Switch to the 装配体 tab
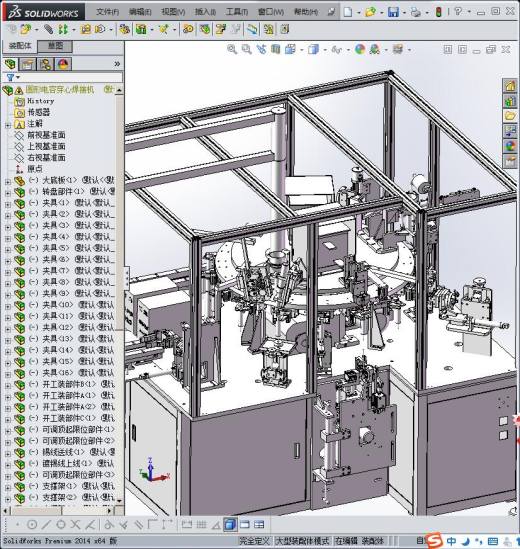520x549 pixels. [20, 46]
